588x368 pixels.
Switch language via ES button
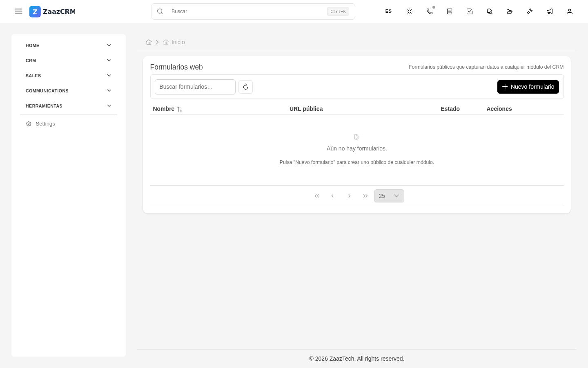tap(388, 11)
